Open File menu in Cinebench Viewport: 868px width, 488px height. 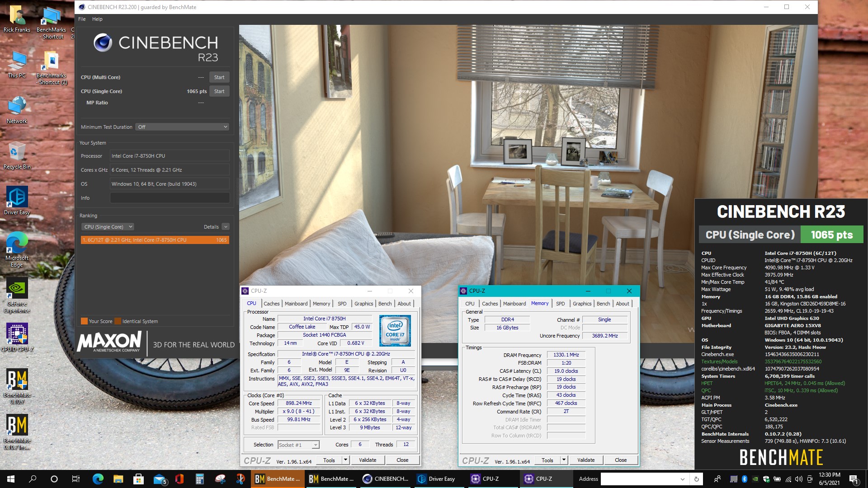tap(82, 19)
